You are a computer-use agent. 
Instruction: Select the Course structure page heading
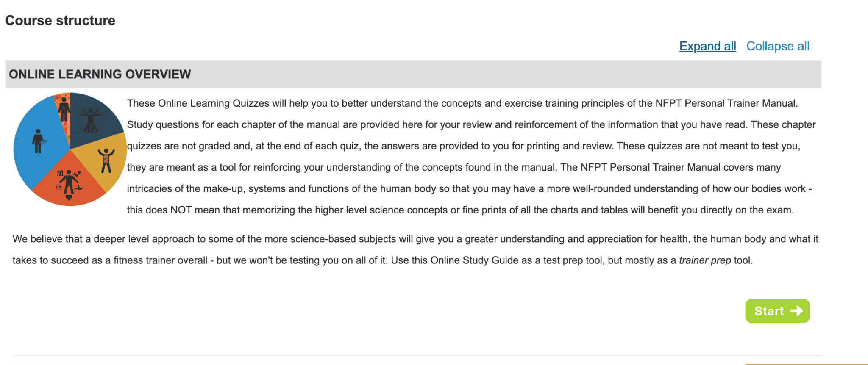point(61,20)
